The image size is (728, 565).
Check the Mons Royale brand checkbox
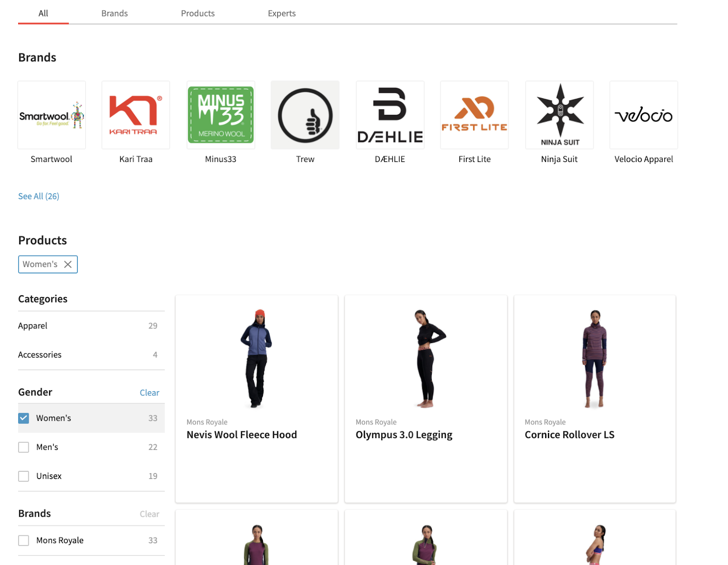[x=24, y=540]
